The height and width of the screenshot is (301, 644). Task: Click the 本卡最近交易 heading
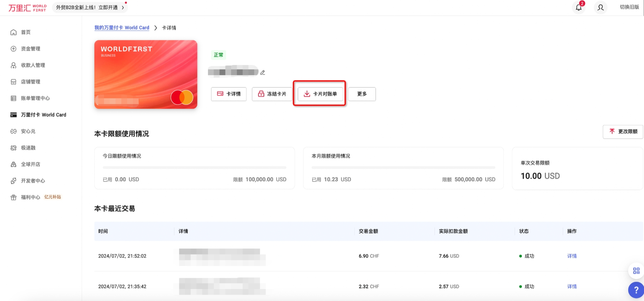114,209
